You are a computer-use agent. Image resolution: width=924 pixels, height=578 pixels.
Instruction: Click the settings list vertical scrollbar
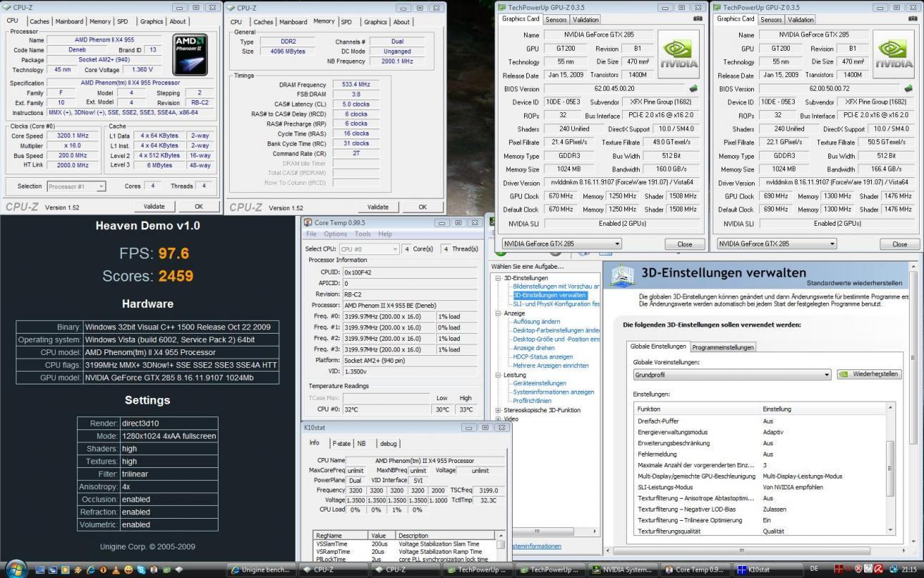890,468
